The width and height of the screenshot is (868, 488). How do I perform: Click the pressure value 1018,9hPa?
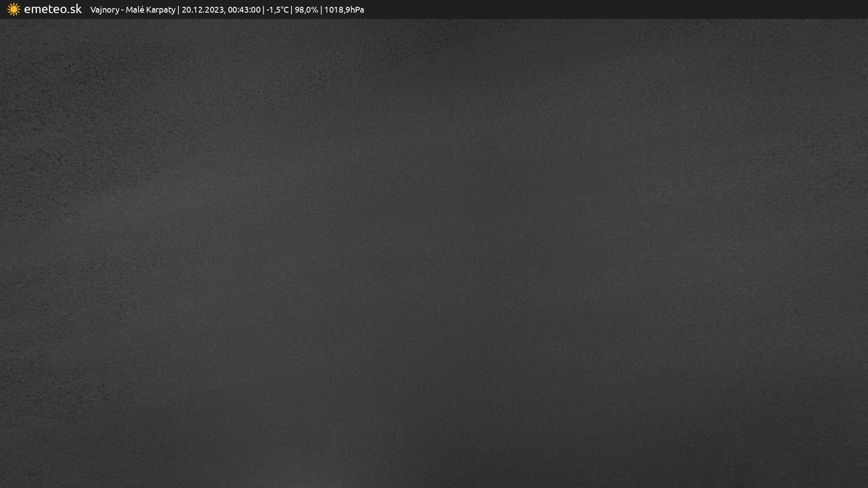point(344,9)
